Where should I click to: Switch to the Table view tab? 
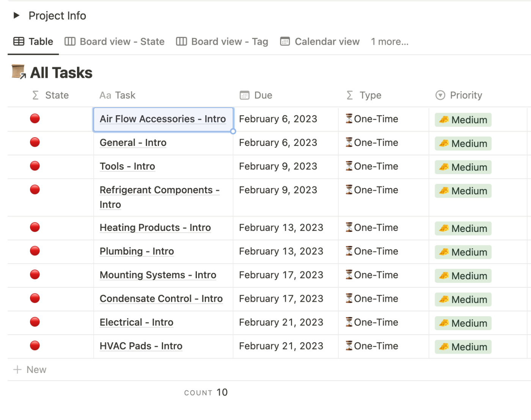click(33, 42)
